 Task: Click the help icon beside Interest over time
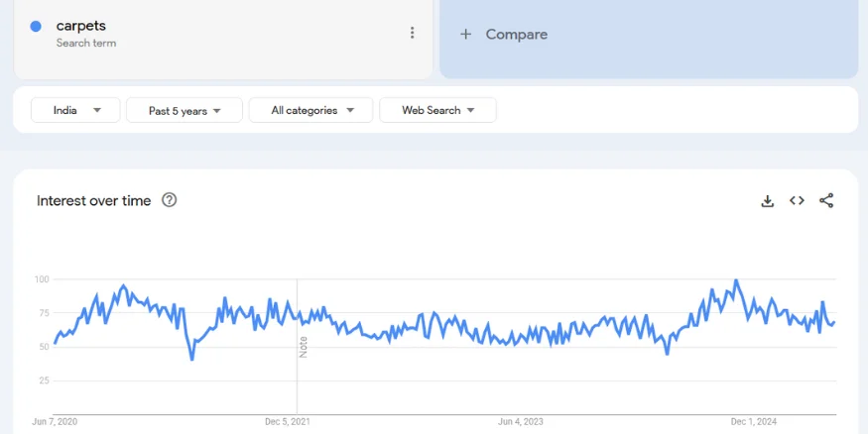169,200
